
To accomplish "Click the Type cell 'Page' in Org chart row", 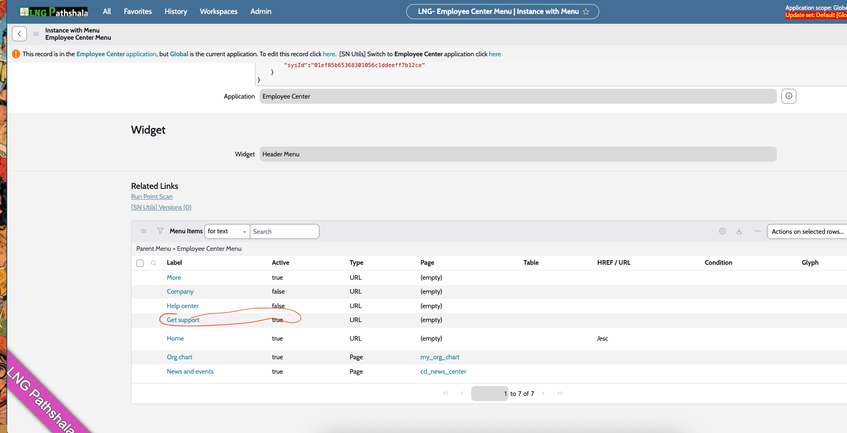I will click(356, 357).
